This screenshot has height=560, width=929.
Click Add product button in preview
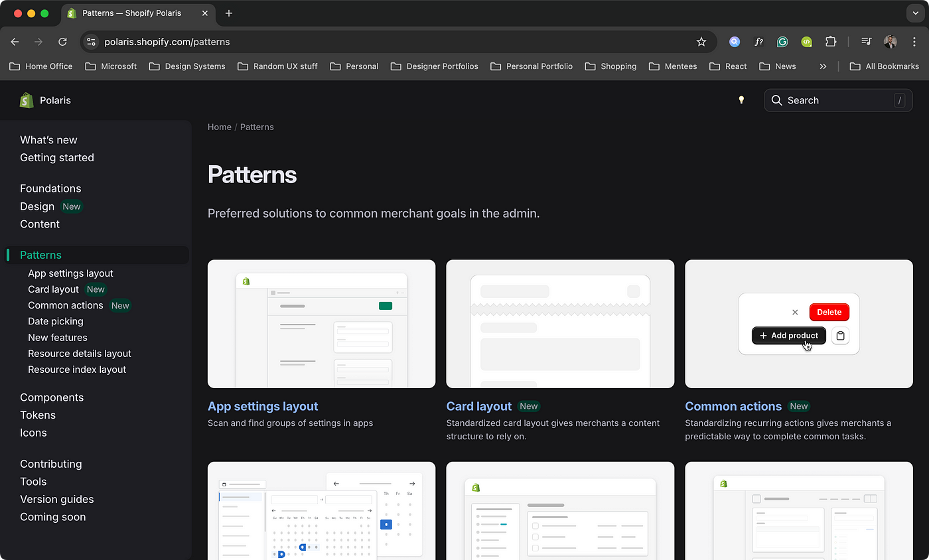(789, 336)
